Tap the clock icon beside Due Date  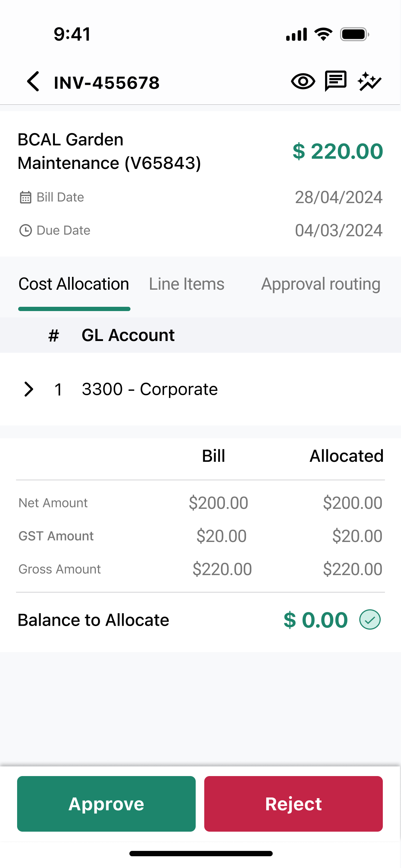26,230
